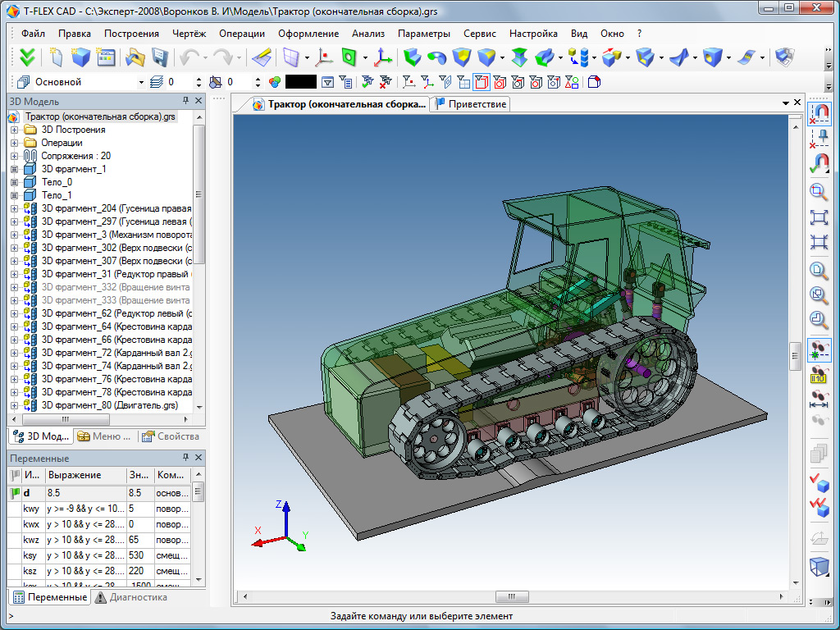Open the Файл menu
Image resolution: width=840 pixels, height=630 pixels.
pos(33,33)
